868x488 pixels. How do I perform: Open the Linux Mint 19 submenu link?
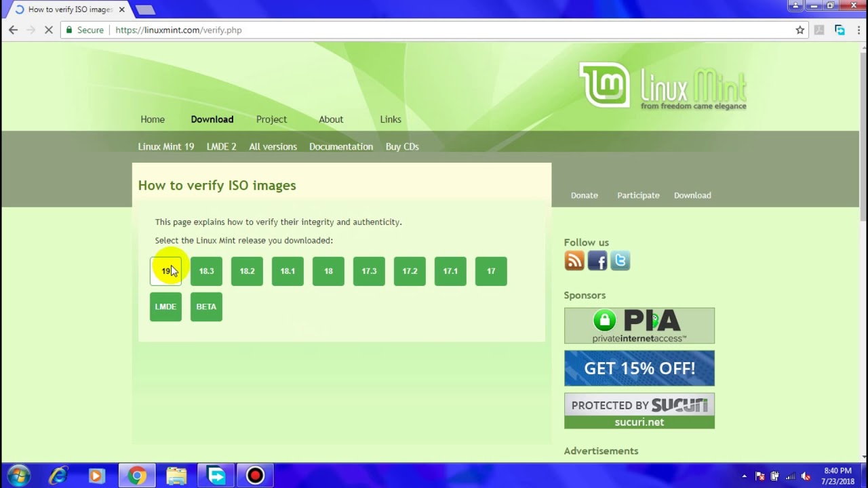pyautogui.click(x=166, y=146)
